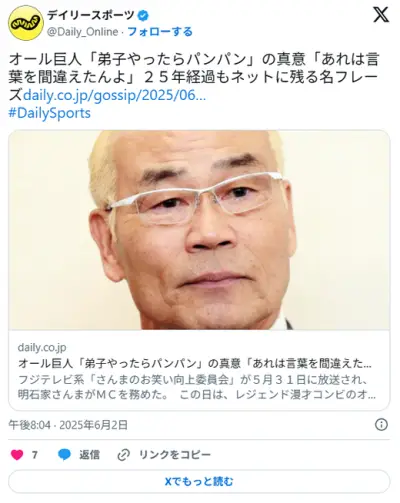The height and width of the screenshot is (503, 400).
Task: Click the #DailySports hashtag
Action: tap(49, 113)
